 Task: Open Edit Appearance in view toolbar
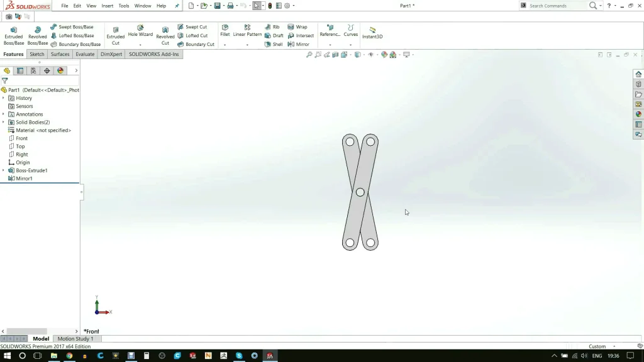(x=384, y=55)
